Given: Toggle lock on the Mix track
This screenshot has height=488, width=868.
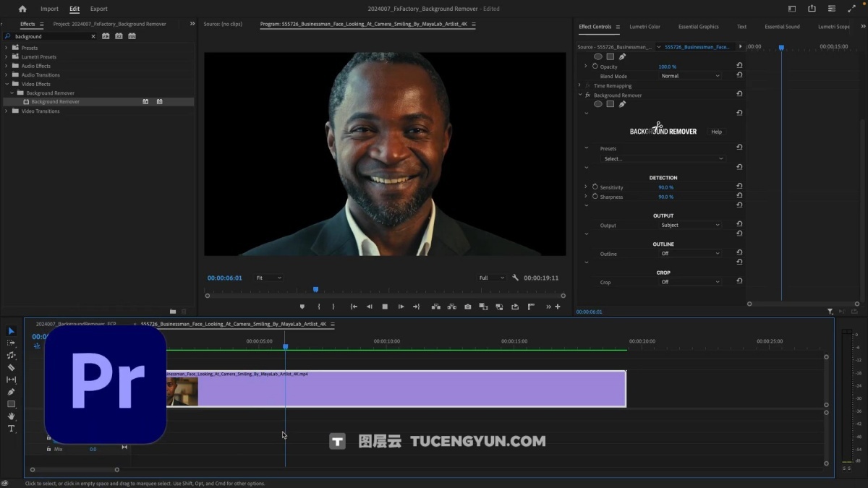Looking at the screenshot, I should (49, 449).
